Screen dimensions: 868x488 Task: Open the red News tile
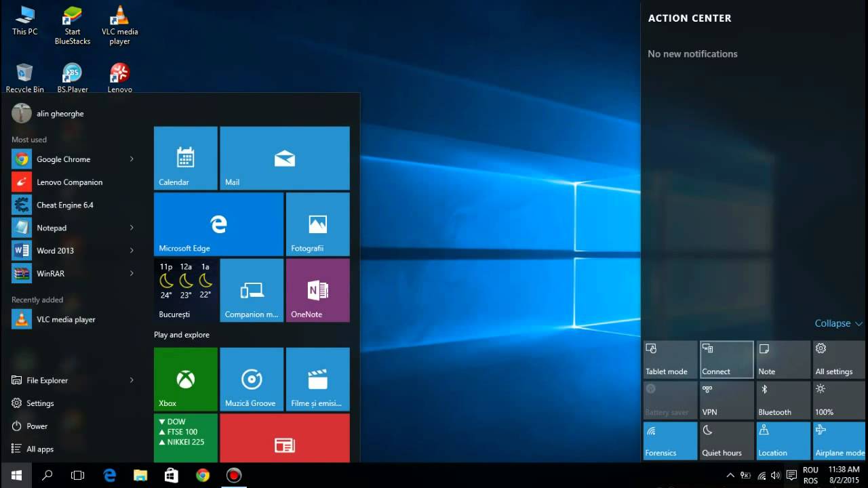[285, 438]
